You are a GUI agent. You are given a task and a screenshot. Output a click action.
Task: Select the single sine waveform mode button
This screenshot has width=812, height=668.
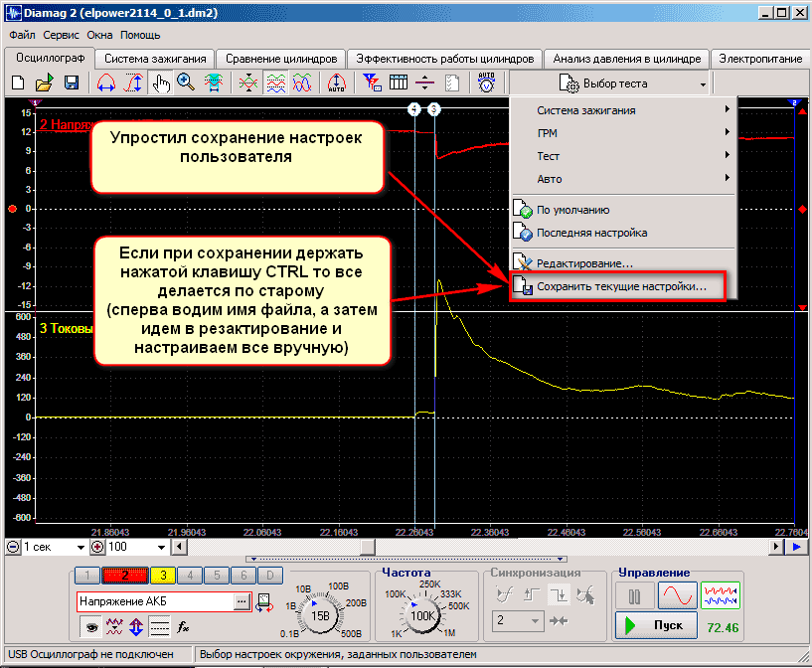(x=678, y=596)
